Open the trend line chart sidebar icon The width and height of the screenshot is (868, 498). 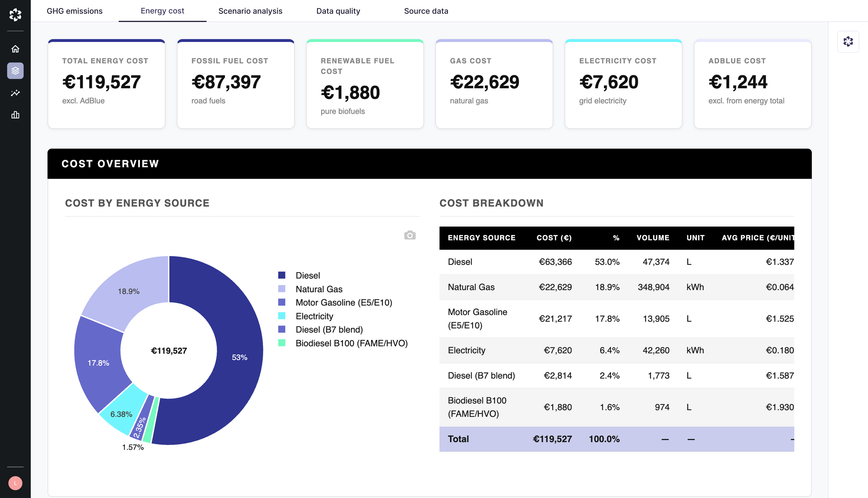tap(15, 93)
